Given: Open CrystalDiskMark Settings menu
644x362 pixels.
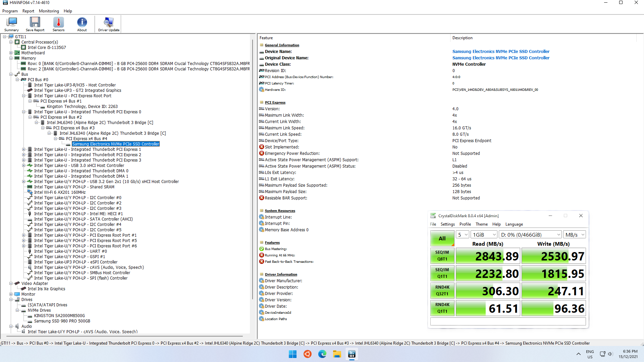Looking at the screenshot, I should point(447,224).
